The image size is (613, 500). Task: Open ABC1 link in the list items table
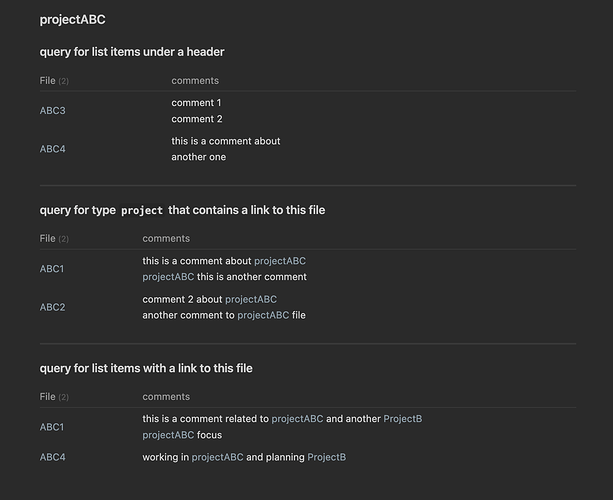pyautogui.click(x=52, y=427)
